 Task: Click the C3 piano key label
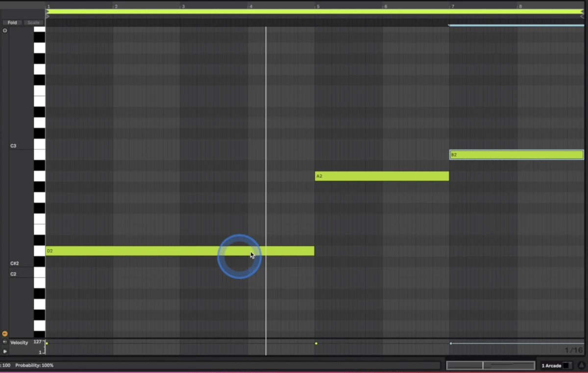(13, 146)
